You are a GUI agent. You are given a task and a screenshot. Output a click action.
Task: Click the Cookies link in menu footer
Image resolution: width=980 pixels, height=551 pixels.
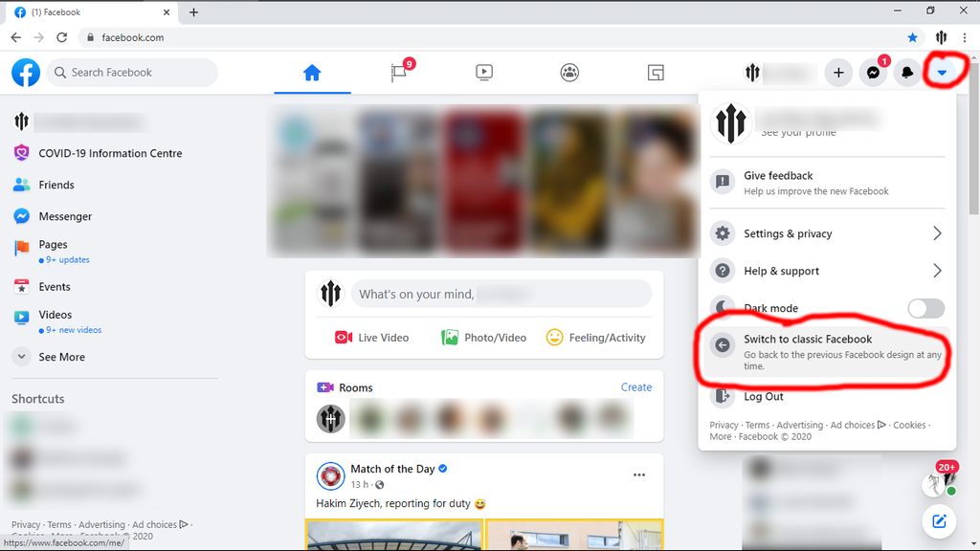909,425
